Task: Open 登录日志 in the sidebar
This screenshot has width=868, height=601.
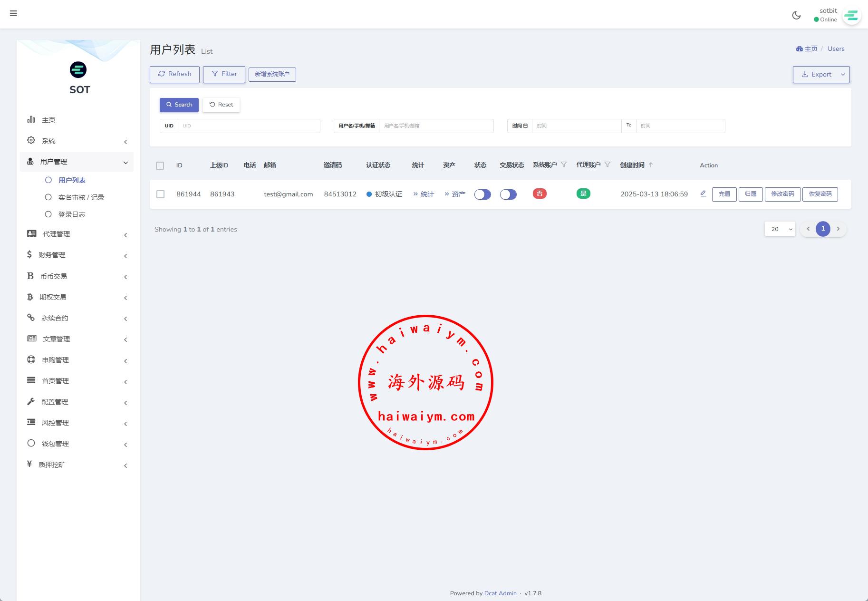Action: [x=71, y=214]
